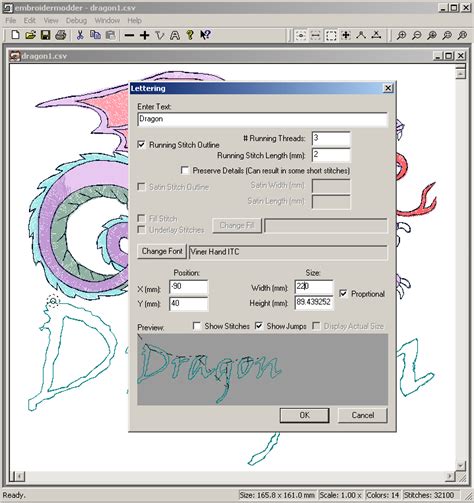Open the Help menu
The image size is (474, 503).
134,21
